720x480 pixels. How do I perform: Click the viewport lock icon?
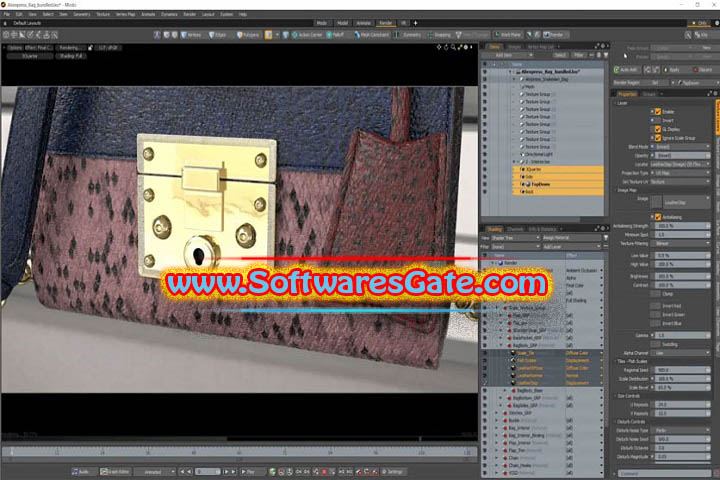pos(90,48)
